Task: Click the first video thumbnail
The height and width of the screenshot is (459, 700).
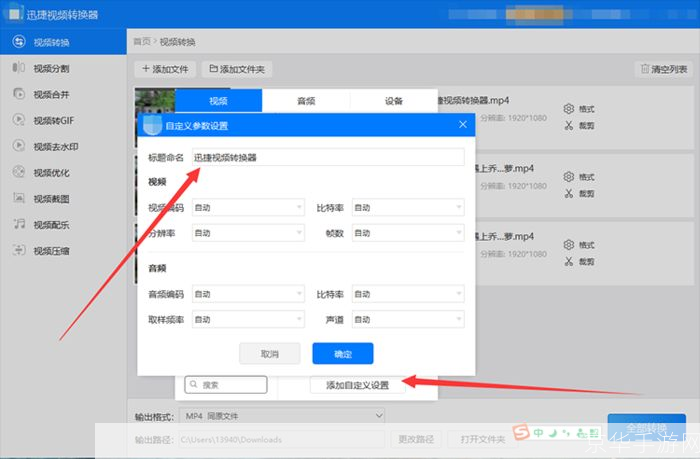Action: pos(154,100)
